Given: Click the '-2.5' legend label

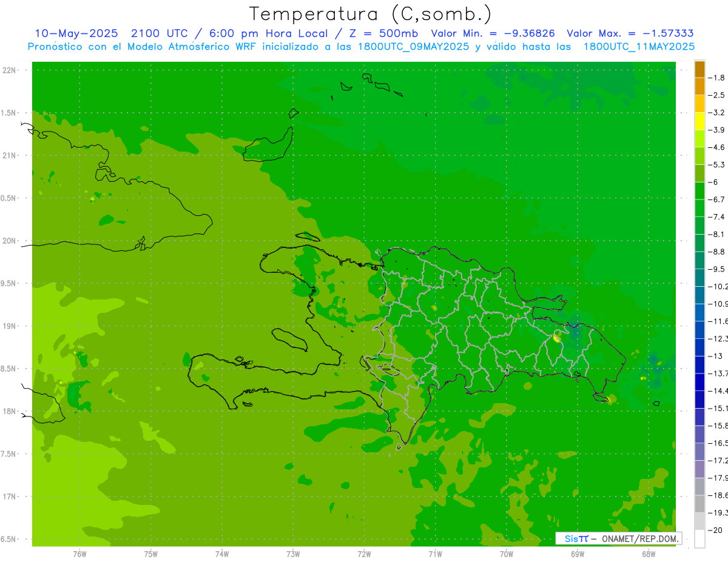Looking at the screenshot, I should (x=716, y=95).
